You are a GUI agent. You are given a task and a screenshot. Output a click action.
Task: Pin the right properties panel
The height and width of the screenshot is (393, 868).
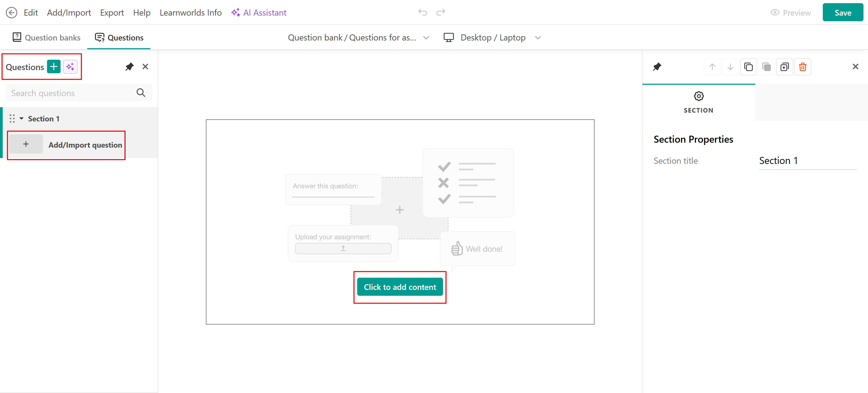coord(657,67)
